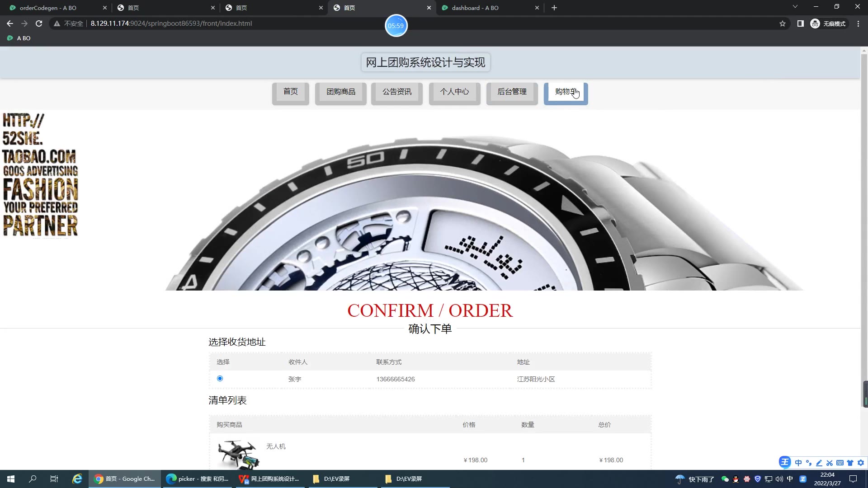Image resolution: width=868 pixels, height=488 pixels.
Task: Open the blue shield security tray icon
Action: pyautogui.click(x=758, y=479)
